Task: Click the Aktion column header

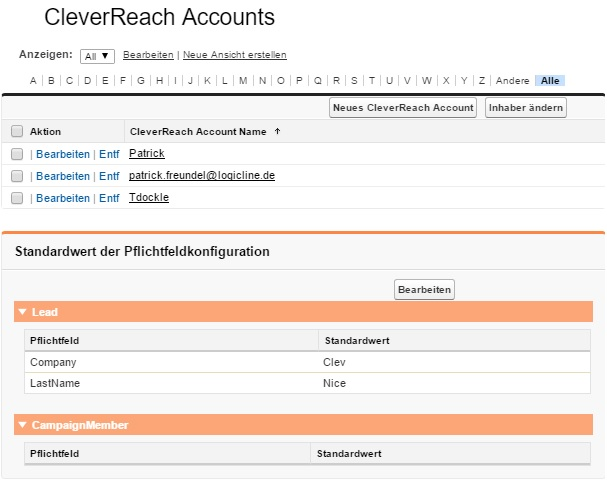Action: tap(45, 132)
